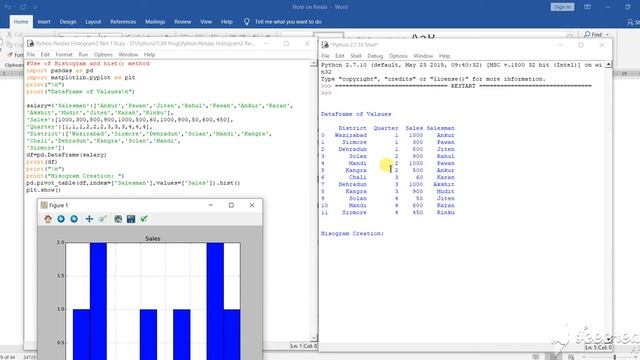Open Run menu in Python editor window
Viewport: 640px width, 360px height.
(x=83, y=55)
